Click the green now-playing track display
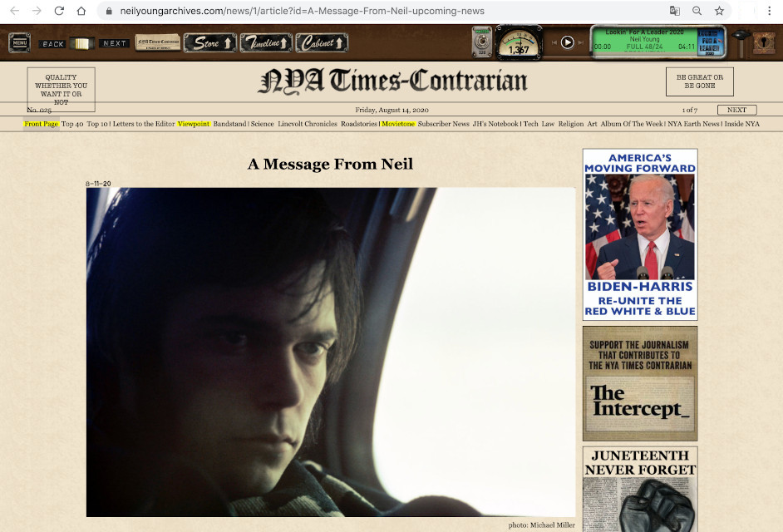 (644, 42)
